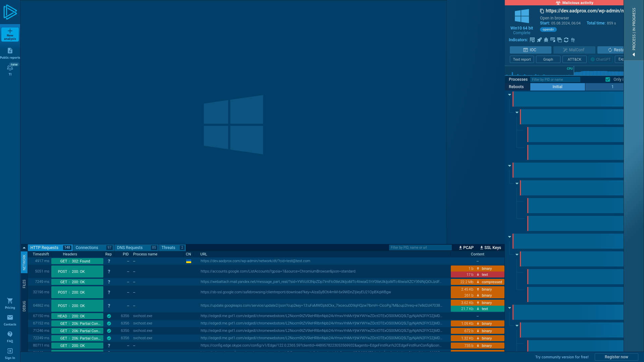Click the CPU usage timeline graph
Image resolution: width=644 pixels, height=362 pixels.
coord(564,71)
